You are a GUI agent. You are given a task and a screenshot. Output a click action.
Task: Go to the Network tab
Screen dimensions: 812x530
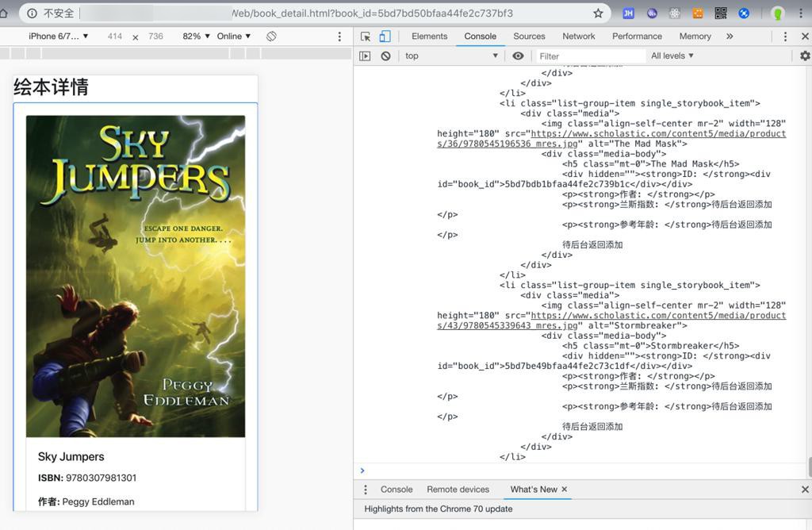tap(578, 36)
